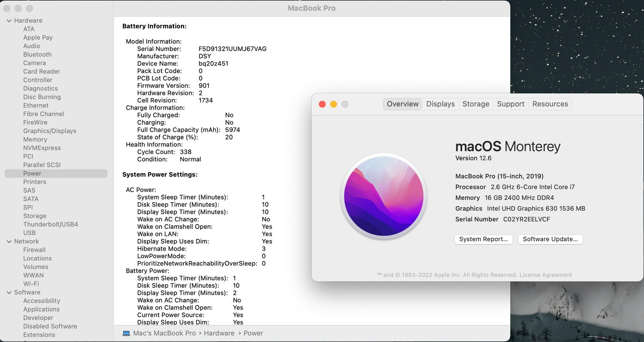Select the Overview tab

[x=402, y=104]
